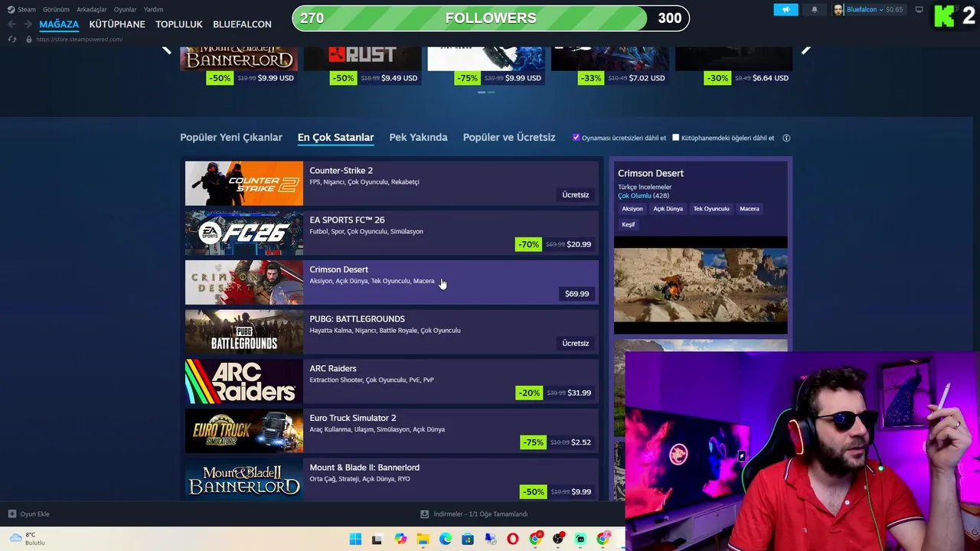The width and height of the screenshot is (980, 551).
Task: Click the store URL address field
Action: coord(79,39)
